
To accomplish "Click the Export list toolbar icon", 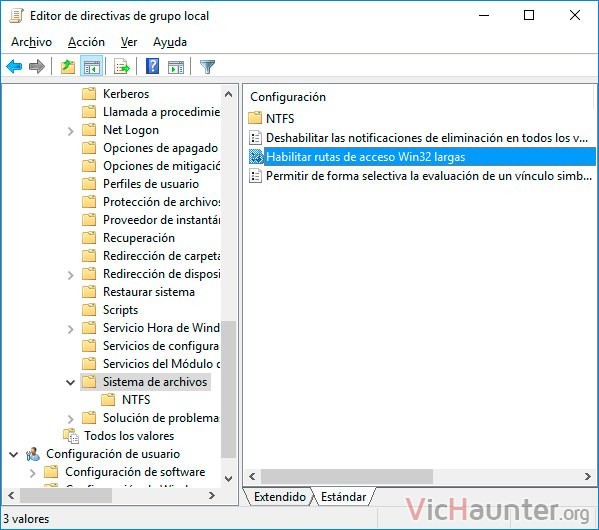I will pyautogui.click(x=122, y=67).
